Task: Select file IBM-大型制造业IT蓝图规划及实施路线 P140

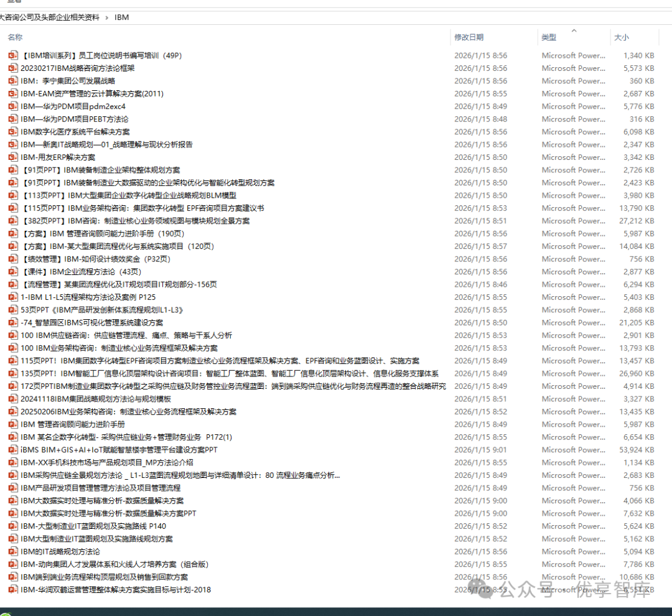Action: coord(93,526)
